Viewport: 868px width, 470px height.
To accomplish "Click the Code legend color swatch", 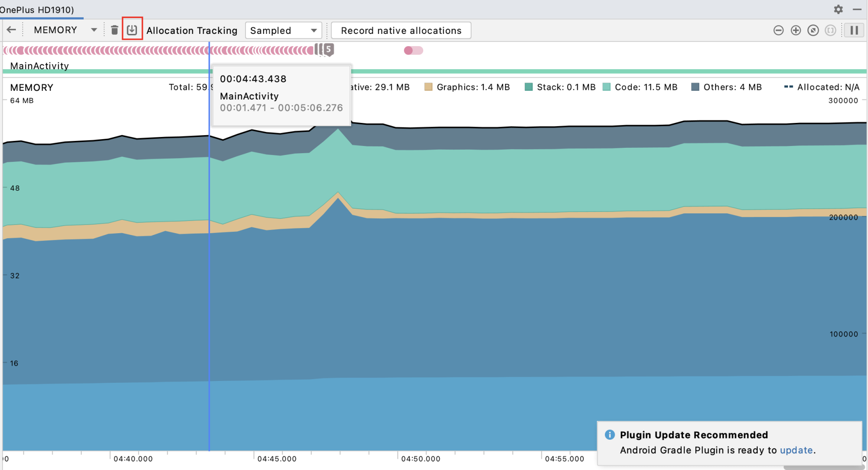I will click(x=607, y=87).
